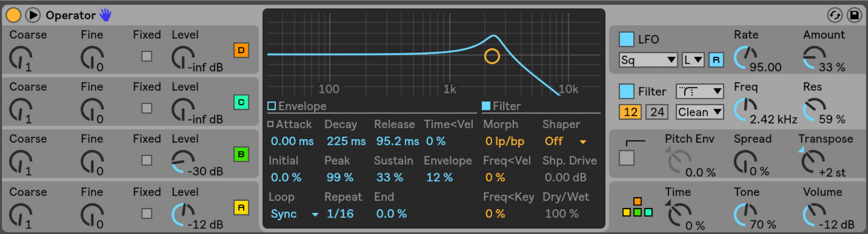The height and width of the screenshot is (234, 868).
Task: Click the blue hand remote-control icon
Action: coord(105,15)
